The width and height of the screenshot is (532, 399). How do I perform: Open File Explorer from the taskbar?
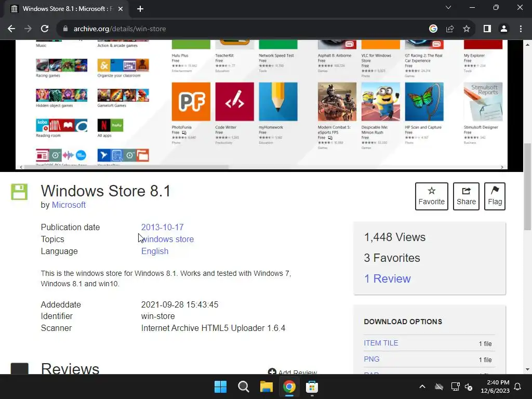coord(267,387)
